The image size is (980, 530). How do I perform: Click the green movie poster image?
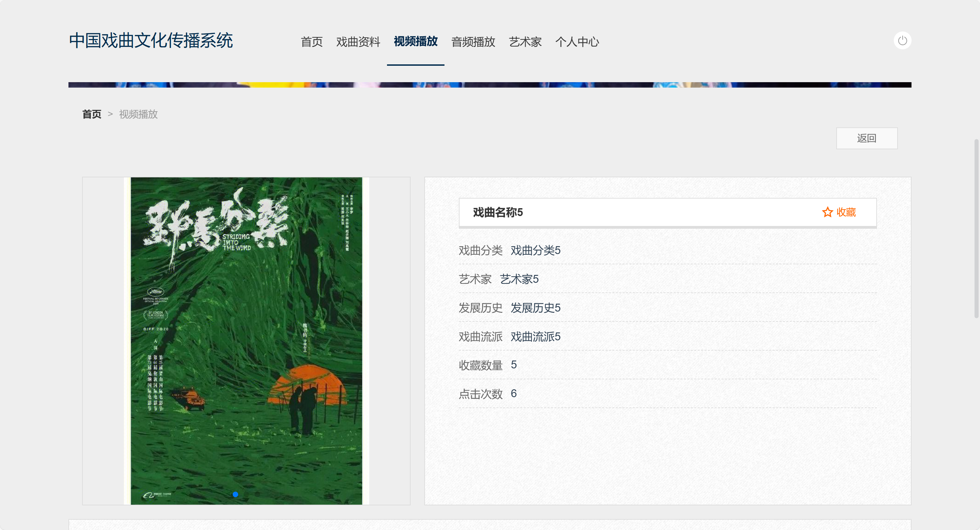[x=246, y=341]
